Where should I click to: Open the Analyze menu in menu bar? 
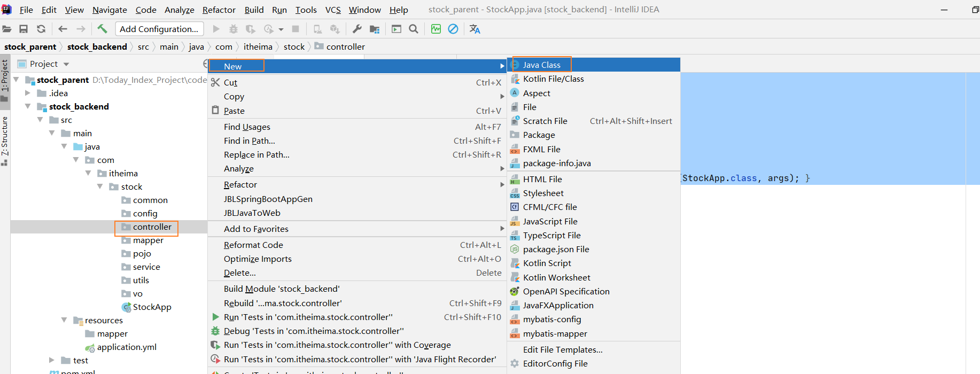coord(180,10)
